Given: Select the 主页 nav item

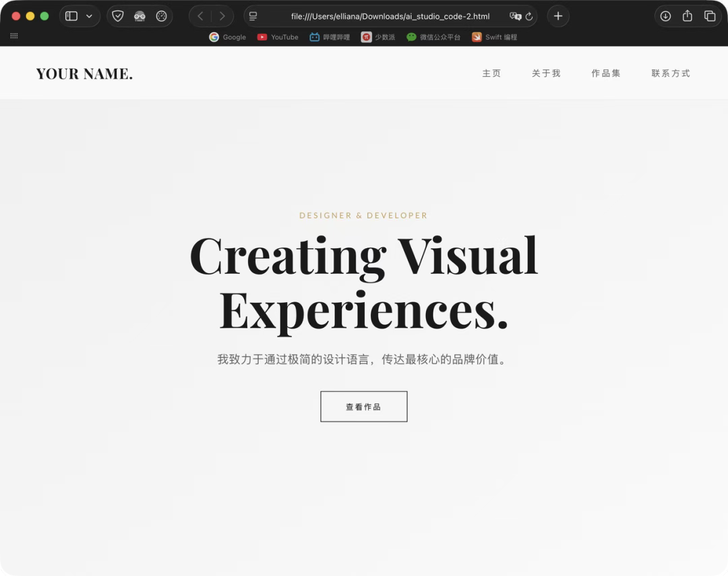Looking at the screenshot, I should tap(491, 74).
